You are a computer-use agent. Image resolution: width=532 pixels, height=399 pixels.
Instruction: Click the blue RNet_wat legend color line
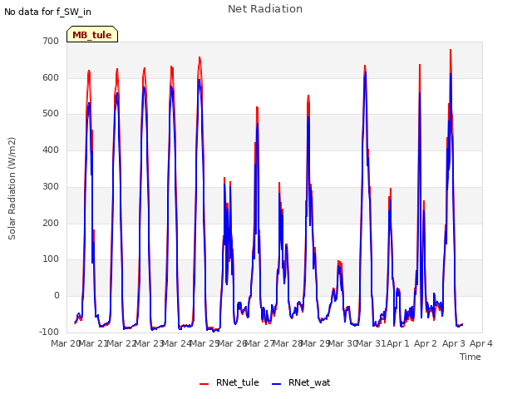point(277,384)
